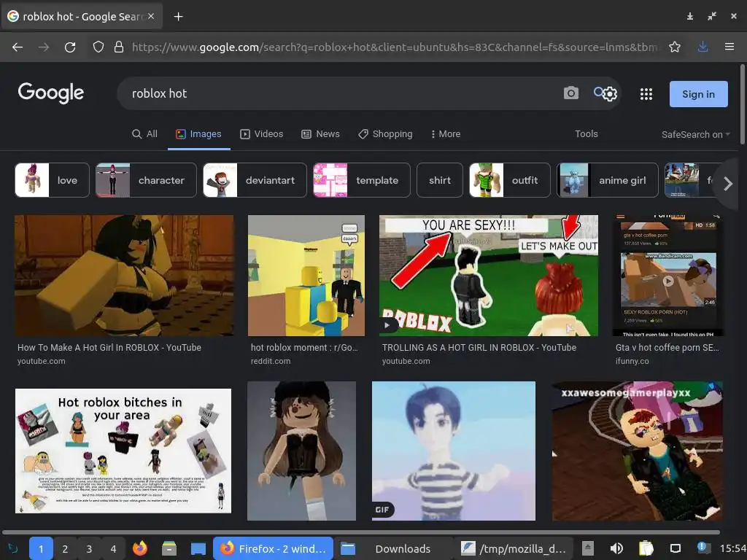This screenshot has height=560, width=747.
Task: Switch to the All results tab
Action: [x=144, y=134]
